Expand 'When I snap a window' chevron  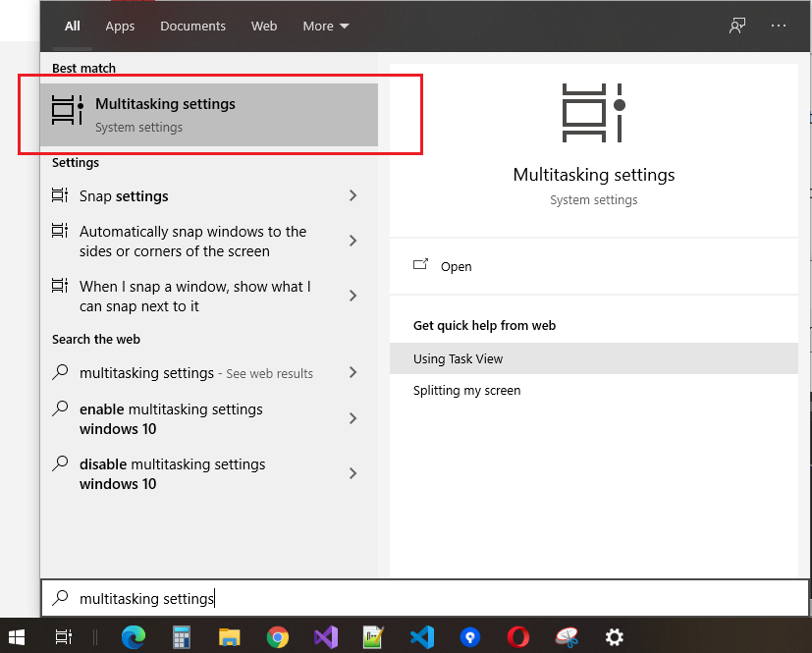353,296
